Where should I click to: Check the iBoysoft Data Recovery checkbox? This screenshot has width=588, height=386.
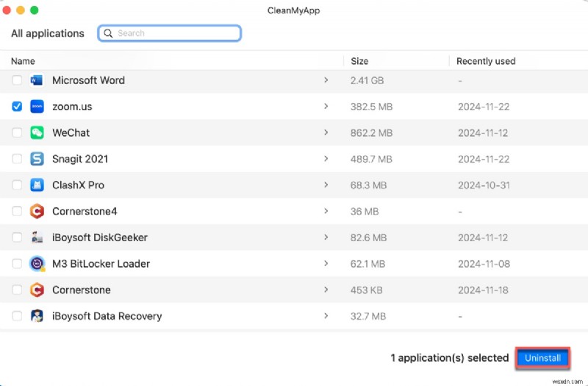pos(17,316)
